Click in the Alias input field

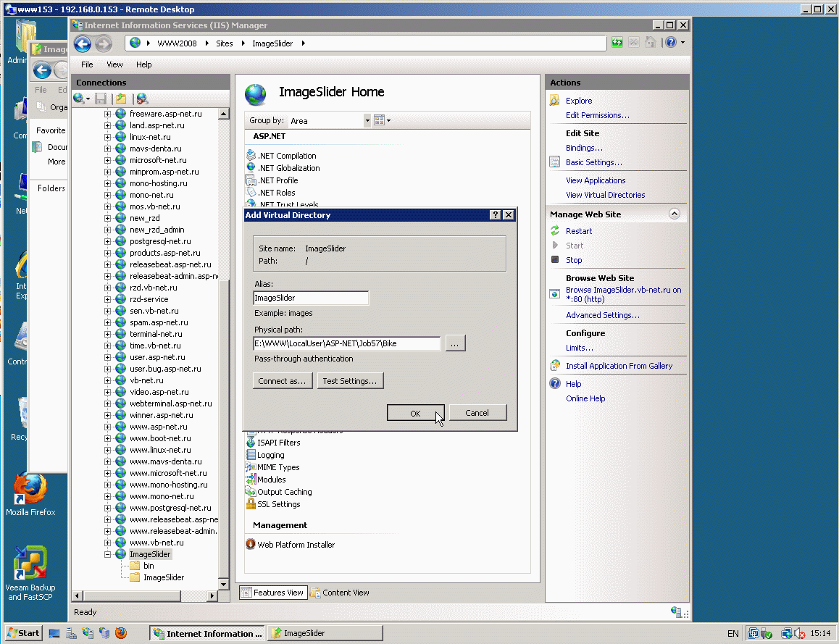[x=311, y=298]
